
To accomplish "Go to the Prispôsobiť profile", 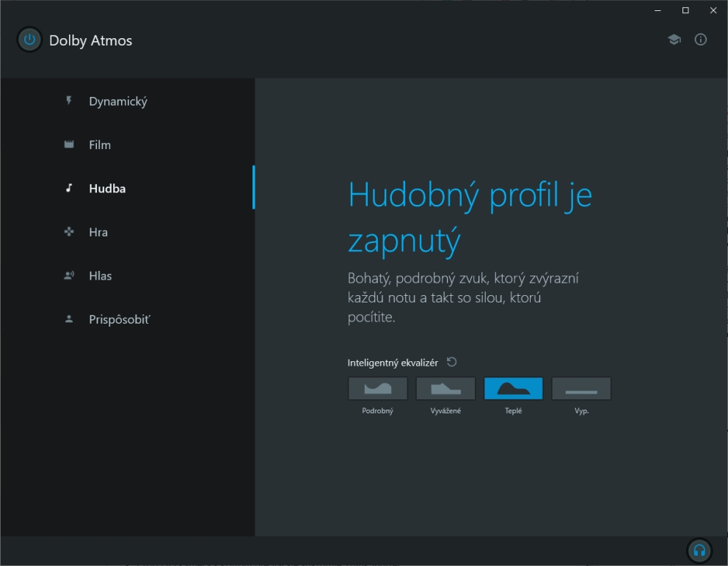I will click(119, 320).
